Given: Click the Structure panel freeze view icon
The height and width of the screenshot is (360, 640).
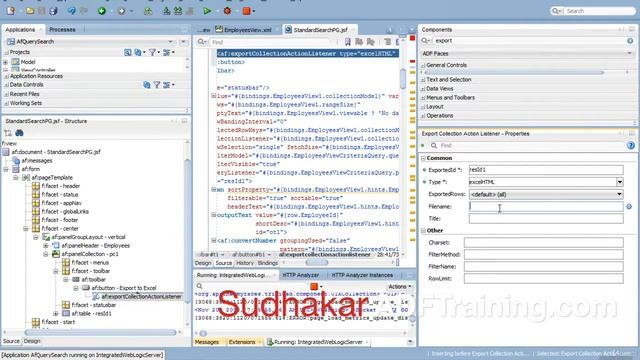Looking at the screenshot, I should pos(8,133).
